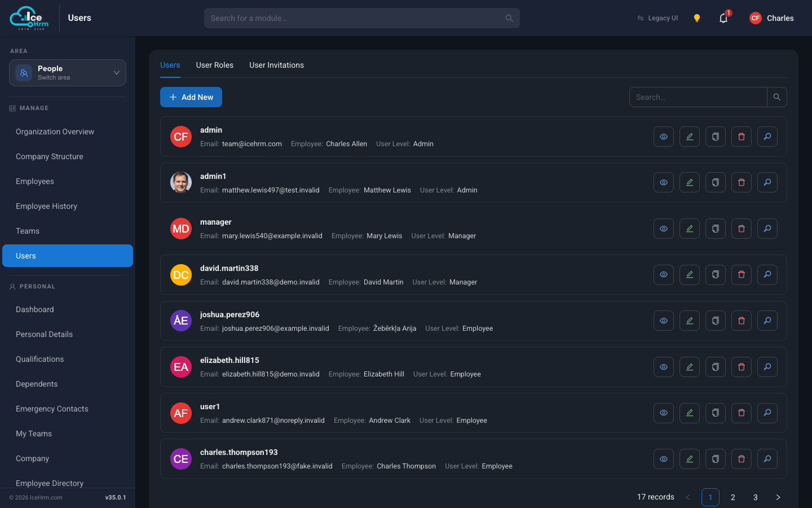812x508 pixels.
Task: Copy the elizabeth.hill815 entry
Action: click(x=716, y=367)
